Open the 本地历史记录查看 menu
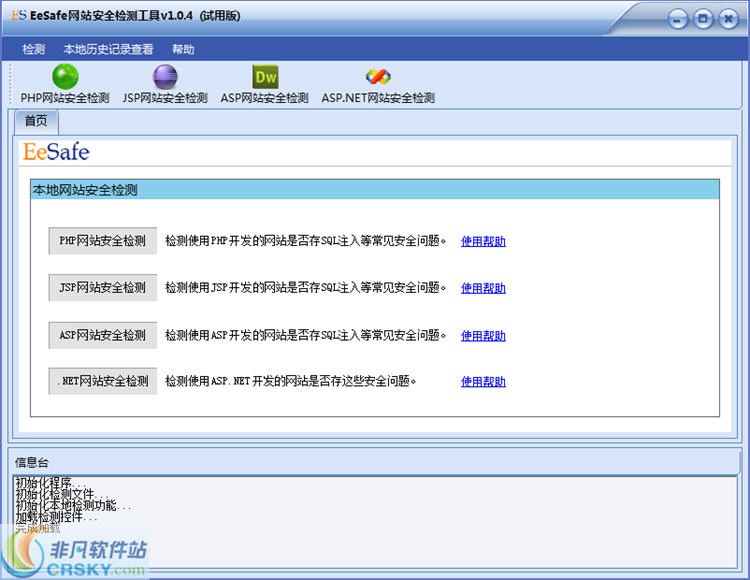Image resolution: width=750 pixels, height=580 pixels. [108, 49]
